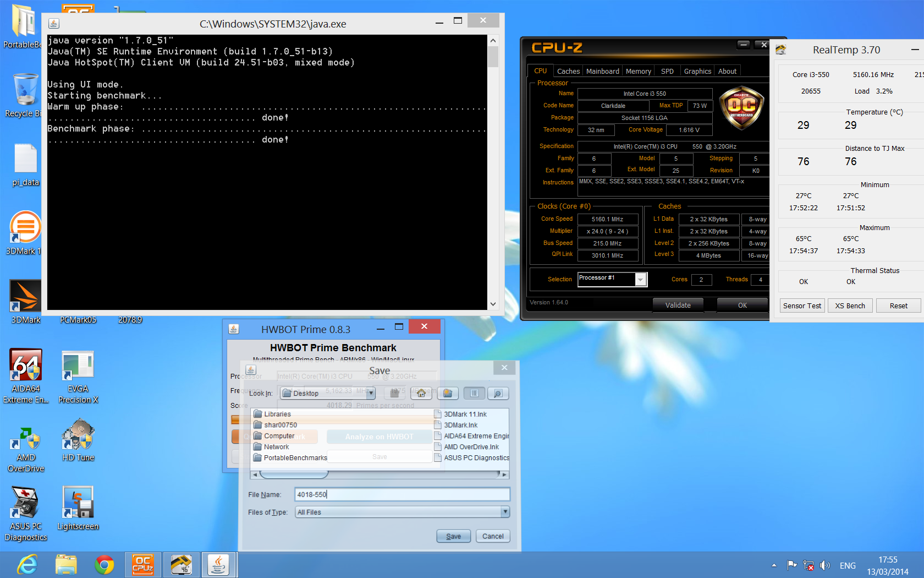Open Google Chrome from taskbar

(x=105, y=565)
